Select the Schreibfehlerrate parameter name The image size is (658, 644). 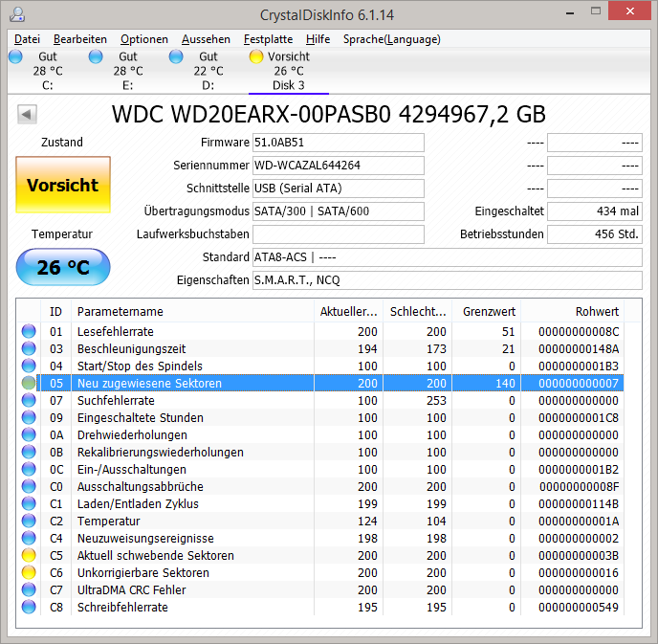tap(122, 607)
